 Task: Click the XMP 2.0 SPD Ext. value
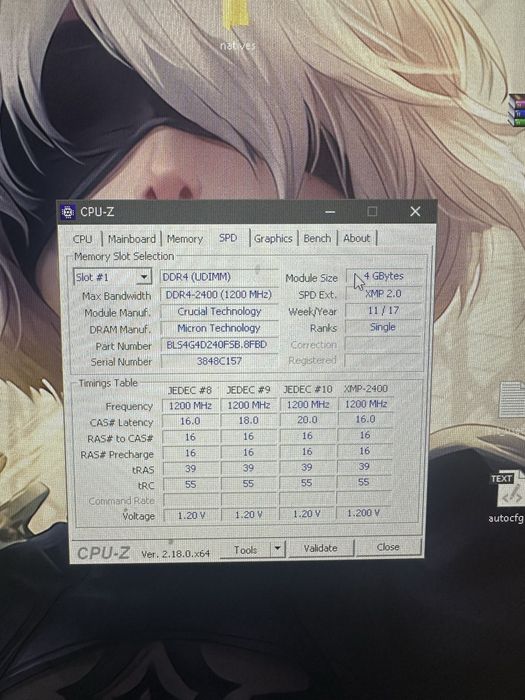tap(384, 294)
